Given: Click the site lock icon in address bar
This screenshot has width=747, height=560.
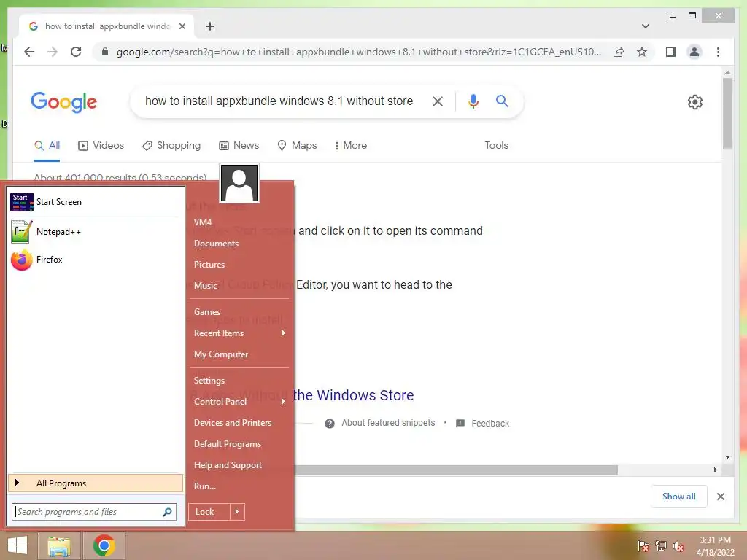Looking at the screenshot, I should [x=105, y=52].
